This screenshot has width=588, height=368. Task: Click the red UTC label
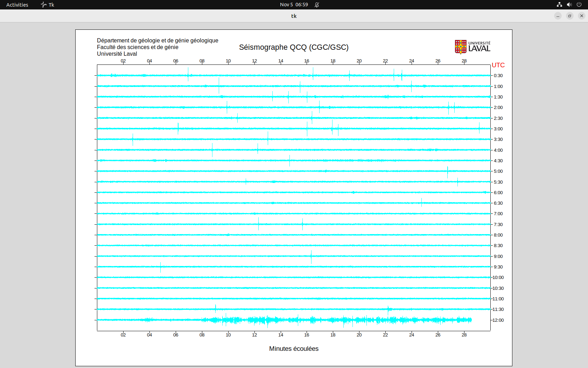pos(498,65)
